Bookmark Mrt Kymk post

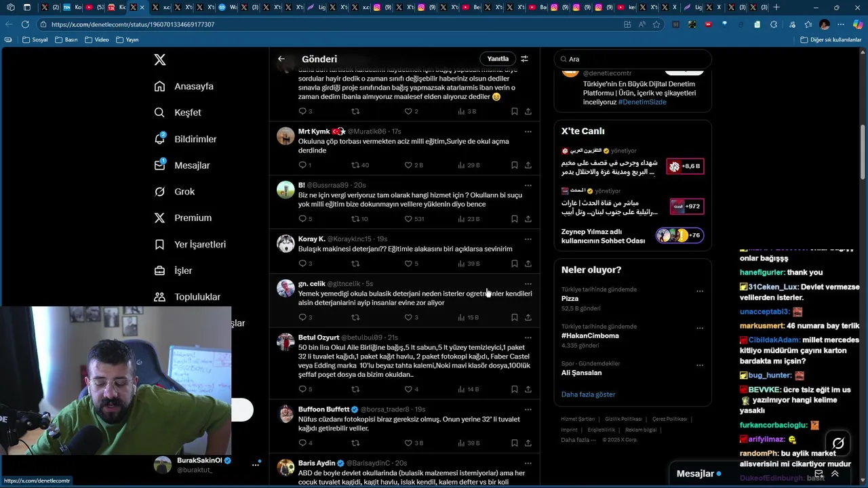[x=515, y=165]
